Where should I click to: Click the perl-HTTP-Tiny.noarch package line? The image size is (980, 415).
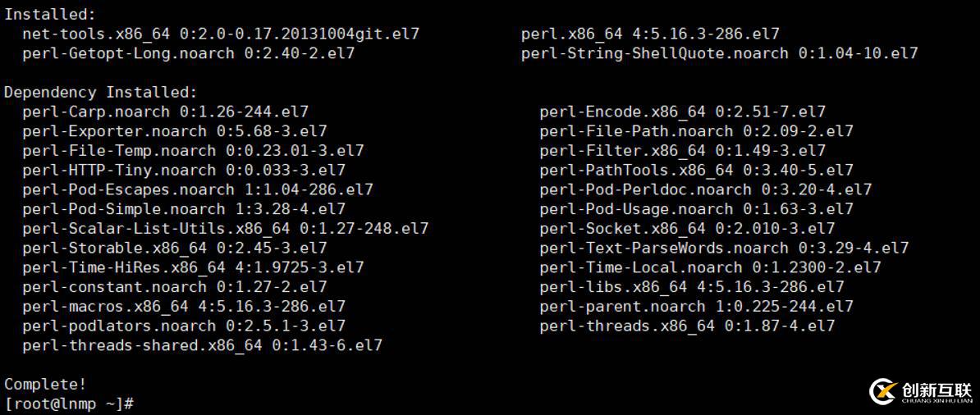click(x=184, y=170)
